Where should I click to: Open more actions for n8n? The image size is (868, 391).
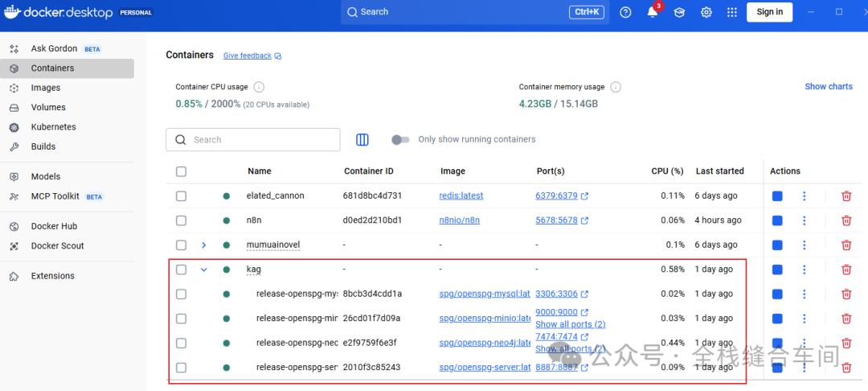(805, 220)
